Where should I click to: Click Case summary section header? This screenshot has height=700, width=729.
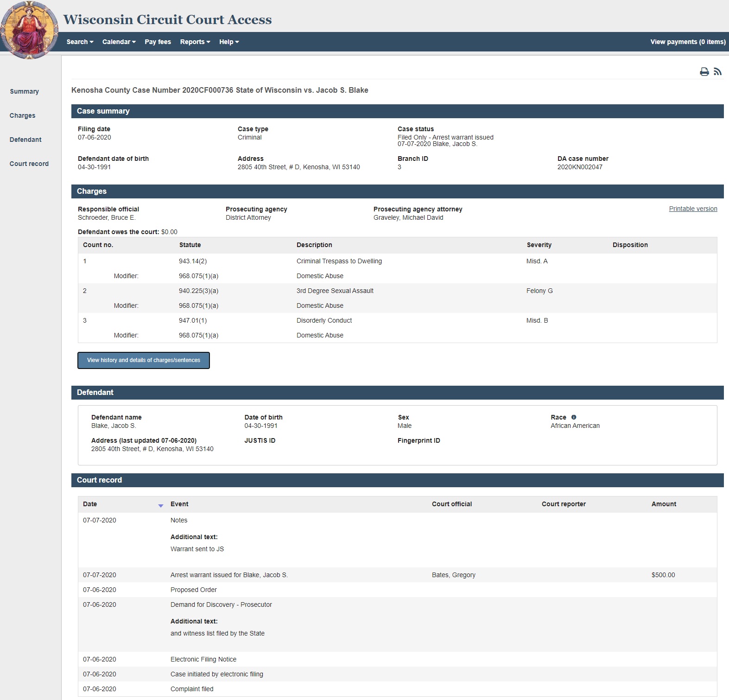click(397, 111)
